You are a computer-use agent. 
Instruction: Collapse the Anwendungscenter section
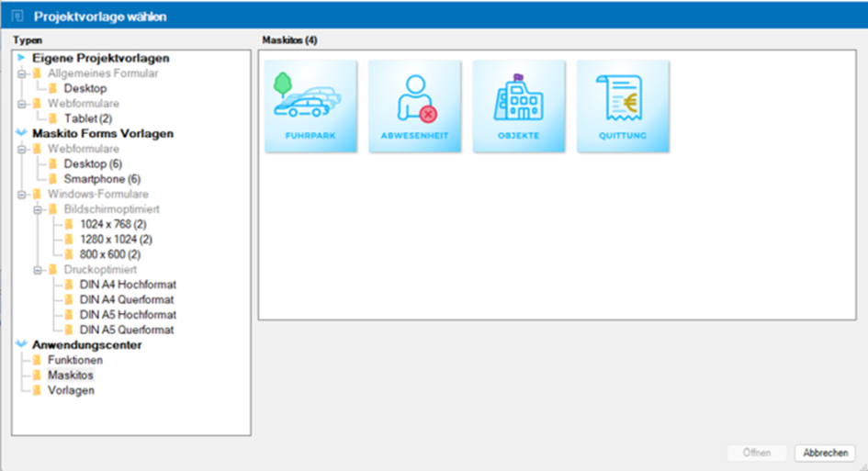22,346
